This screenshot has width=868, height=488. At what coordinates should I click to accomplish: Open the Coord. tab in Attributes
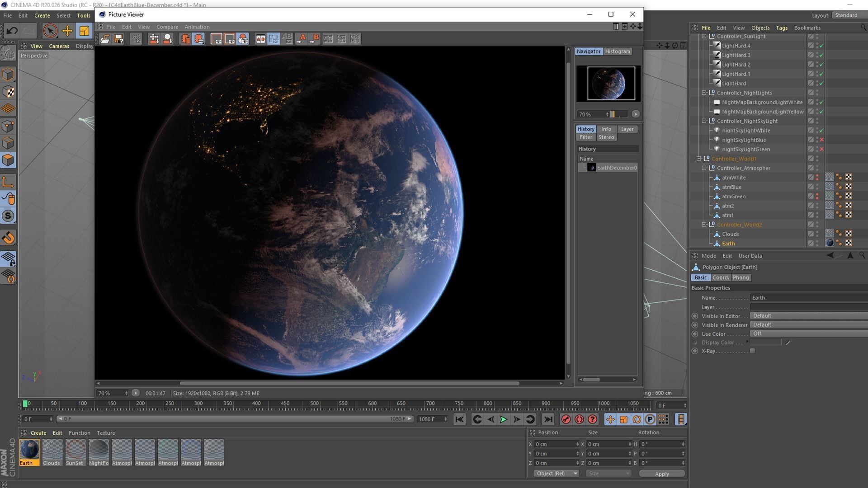coord(721,277)
